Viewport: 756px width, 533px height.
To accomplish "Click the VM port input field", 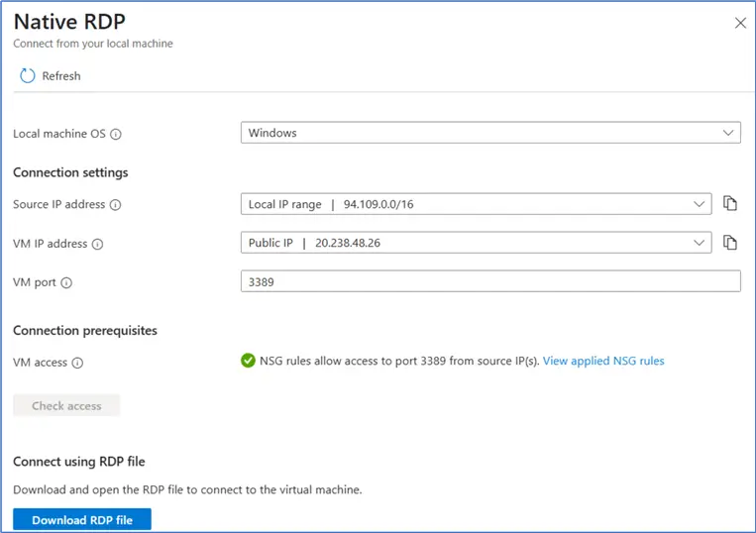I will [x=490, y=281].
